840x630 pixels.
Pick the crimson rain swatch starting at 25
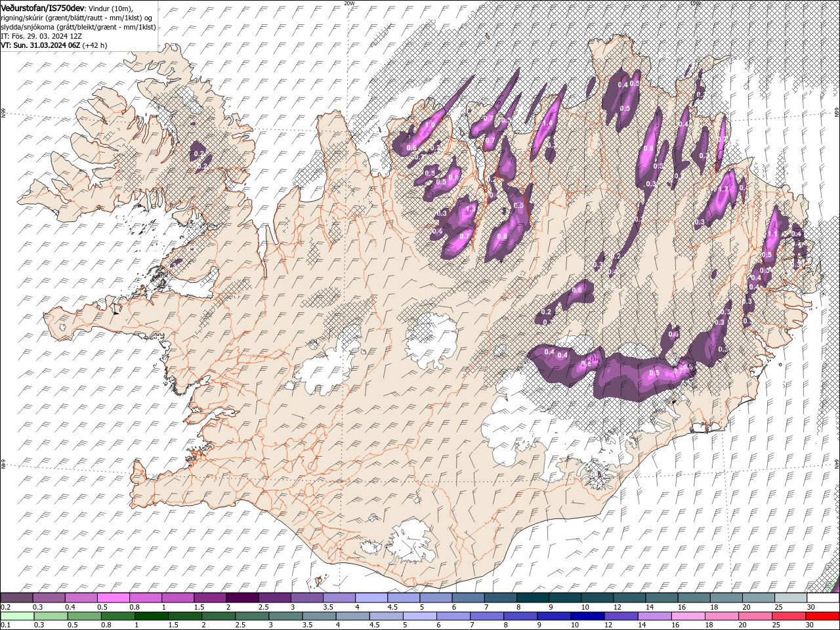click(x=789, y=616)
